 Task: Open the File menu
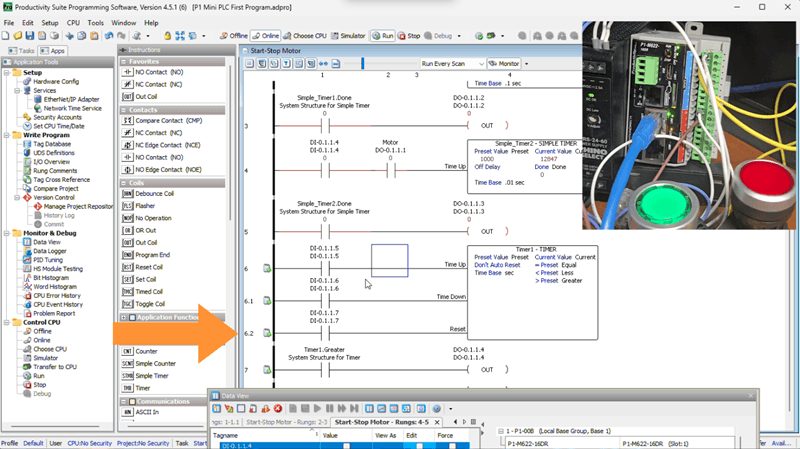[9, 23]
